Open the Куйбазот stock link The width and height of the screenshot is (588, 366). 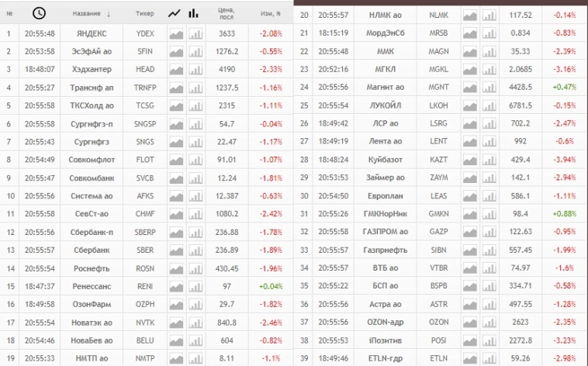pyautogui.click(x=386, y=160)
